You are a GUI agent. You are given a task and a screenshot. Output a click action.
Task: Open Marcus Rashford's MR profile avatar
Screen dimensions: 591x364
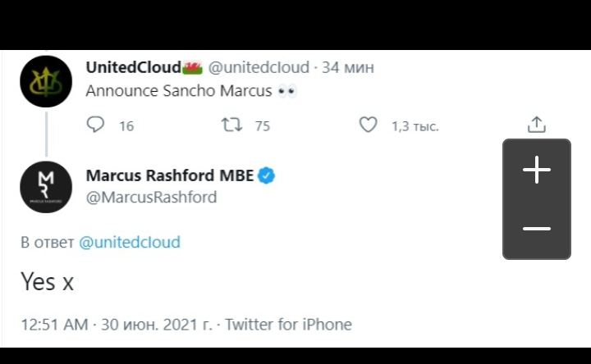pos(46,187)
